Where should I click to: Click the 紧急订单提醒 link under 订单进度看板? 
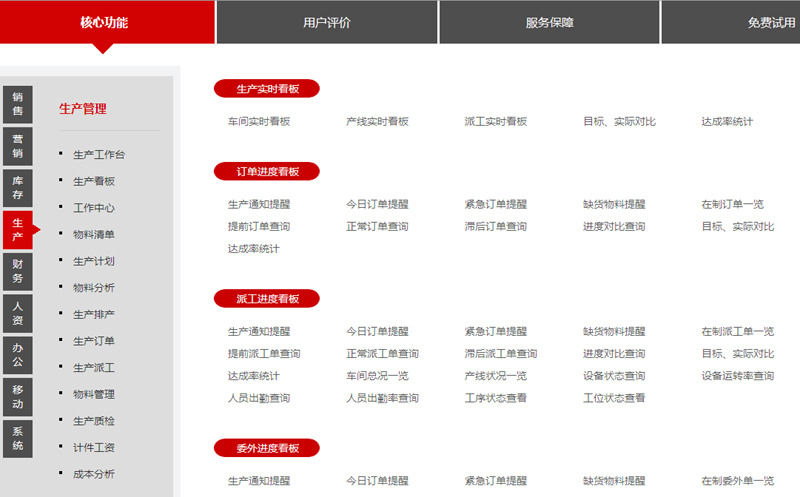click(495, 204)
